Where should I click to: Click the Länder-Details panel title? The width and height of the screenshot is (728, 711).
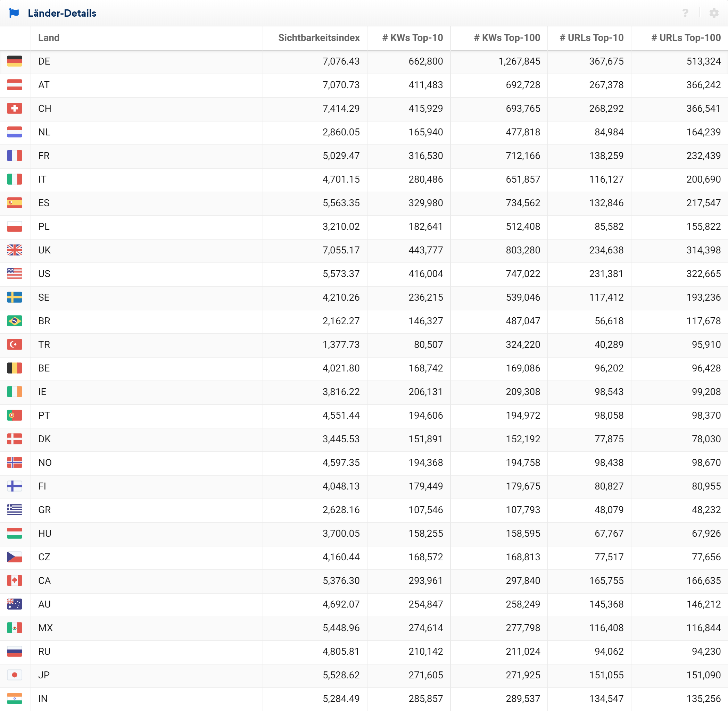pos(62,13)
